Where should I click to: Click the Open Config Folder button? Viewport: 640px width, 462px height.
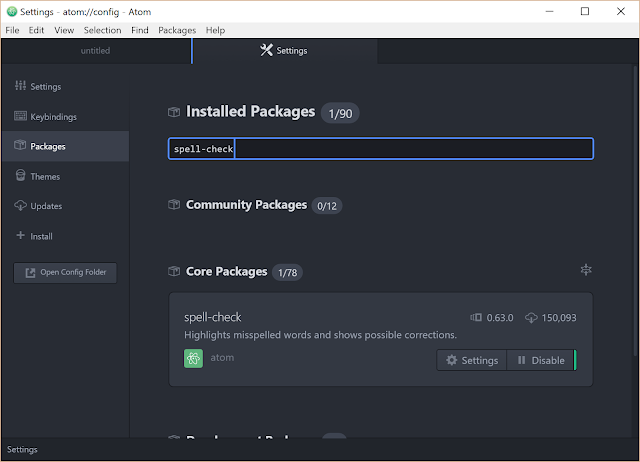[65, 273]
